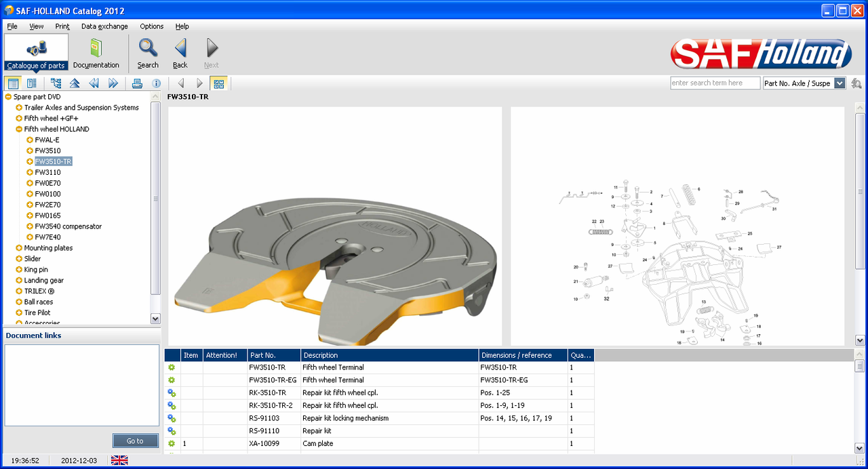Viewport: 868px width, 469px height.
Task: Click the kit icon of RS-91110 row
Action: (x=172, y=431)
